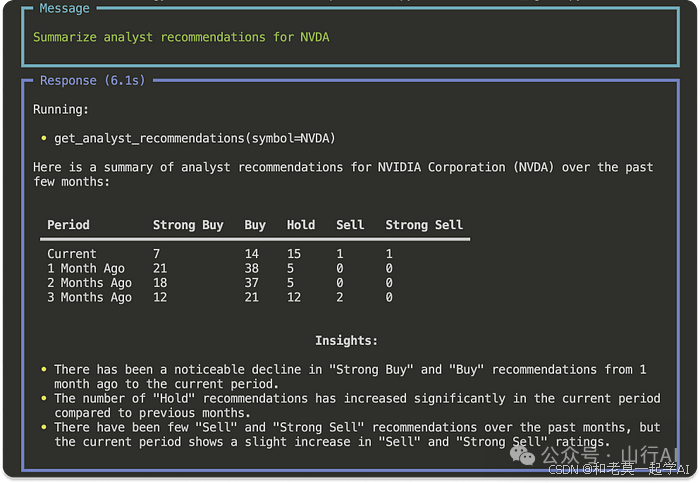The height and width of the screenshot is (483, 700).
Task: Click the "Sell" column header
Action: point(350,225)
